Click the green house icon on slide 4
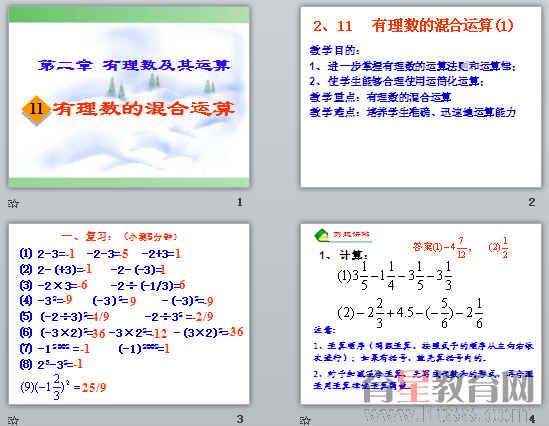 tap(321, 235)
